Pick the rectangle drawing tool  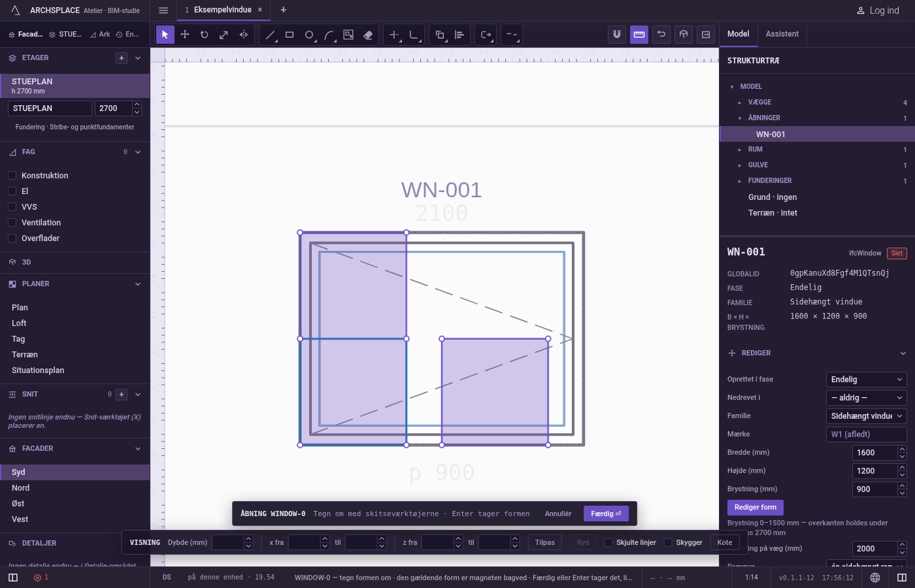point(290,35)
